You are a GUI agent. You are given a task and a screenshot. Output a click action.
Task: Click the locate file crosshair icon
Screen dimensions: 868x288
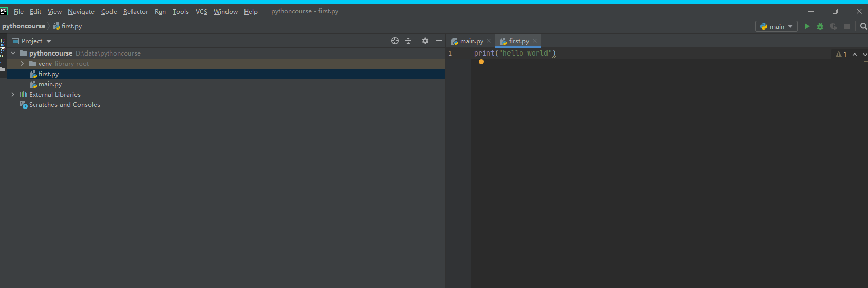point(395,41)
